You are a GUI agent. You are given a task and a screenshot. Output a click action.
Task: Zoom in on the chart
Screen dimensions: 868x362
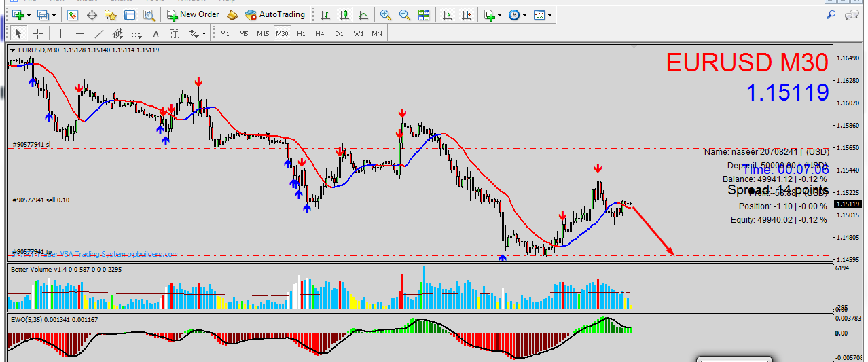click(386, 14)
